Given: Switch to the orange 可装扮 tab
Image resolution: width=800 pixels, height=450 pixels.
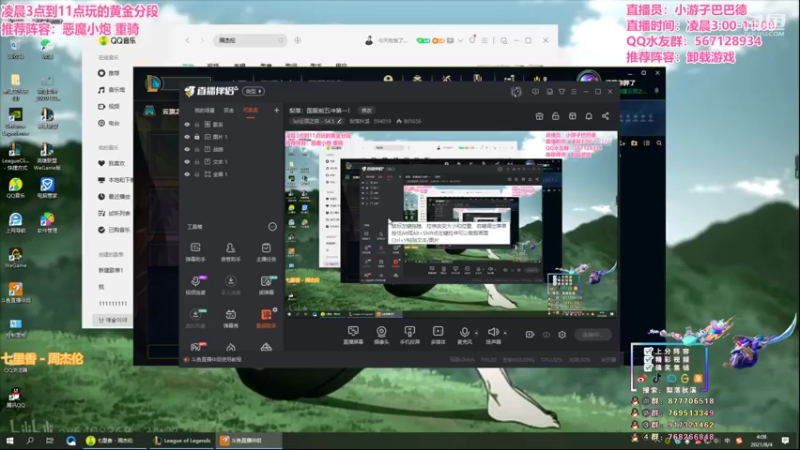Looking at the screenshot, I should (251, 110).
